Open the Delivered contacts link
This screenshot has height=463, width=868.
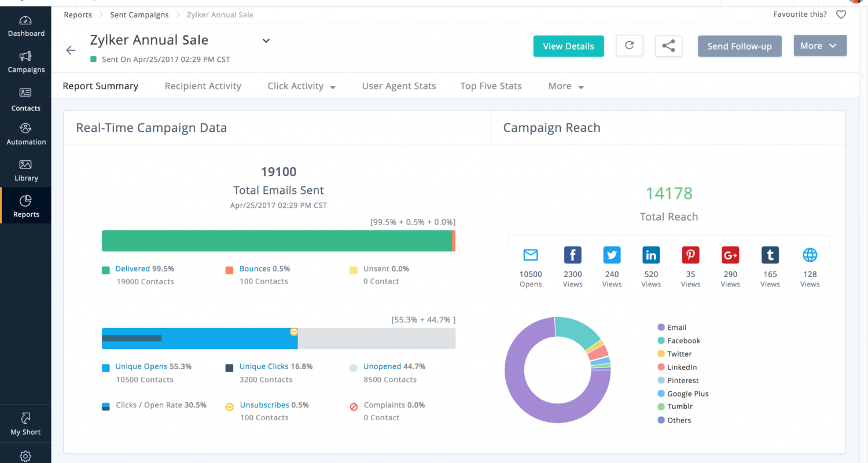(133, 269)
